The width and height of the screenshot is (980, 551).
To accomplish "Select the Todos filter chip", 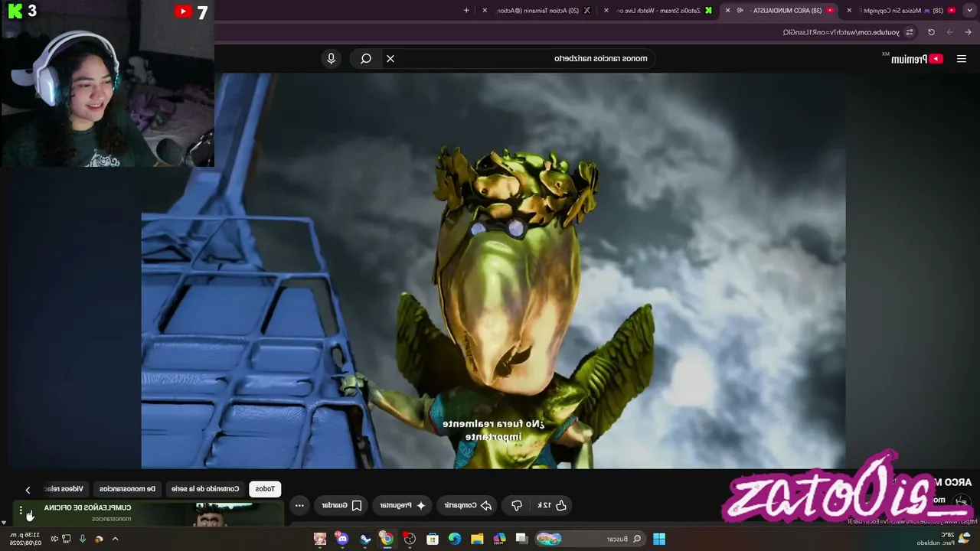I will click(265, 488).
